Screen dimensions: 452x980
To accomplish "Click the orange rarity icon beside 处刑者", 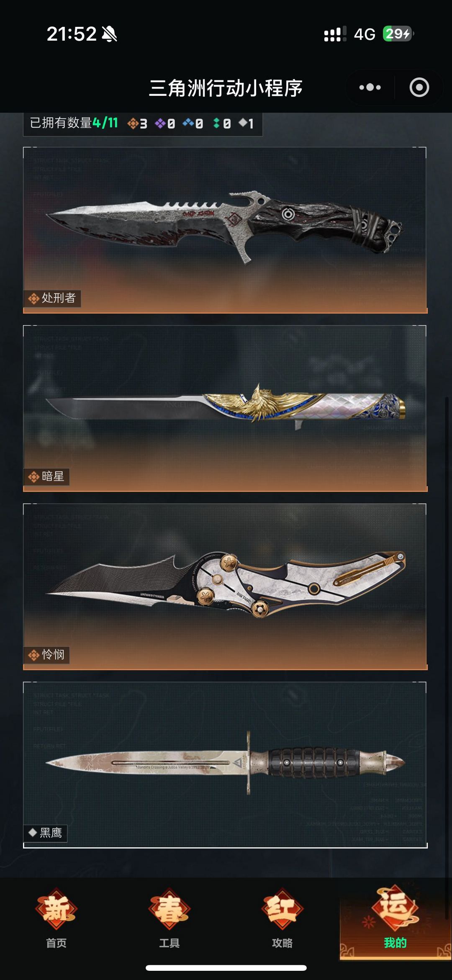I will click(x=34, y=298).
